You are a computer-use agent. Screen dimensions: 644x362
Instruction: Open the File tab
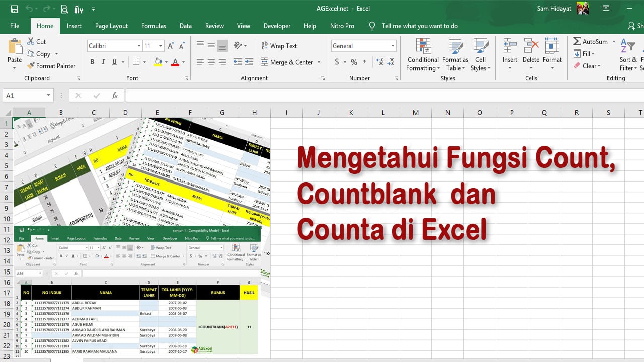[x=15, y=26]
